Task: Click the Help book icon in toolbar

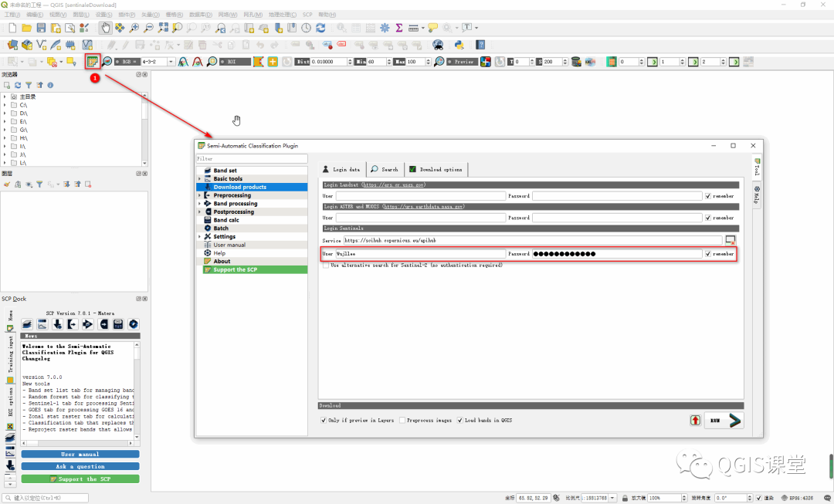Action: pos(480,46)
